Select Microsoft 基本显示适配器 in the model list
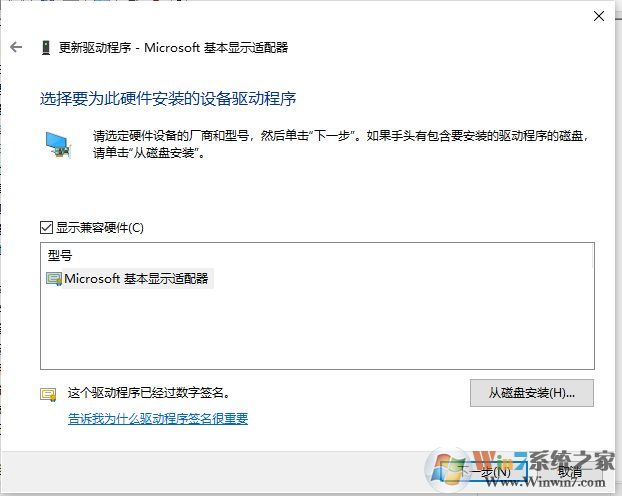Screen dimensions: 622x496 (136, 279)
